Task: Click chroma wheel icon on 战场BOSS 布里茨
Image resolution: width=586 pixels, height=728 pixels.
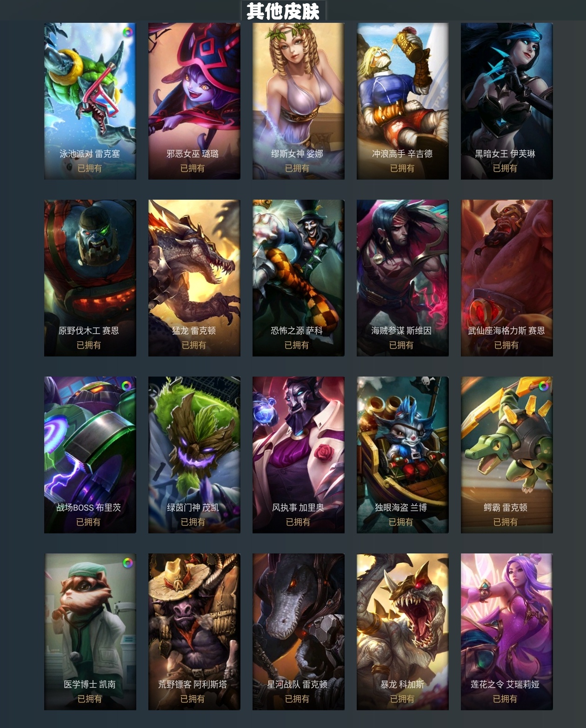Action: 127,385
